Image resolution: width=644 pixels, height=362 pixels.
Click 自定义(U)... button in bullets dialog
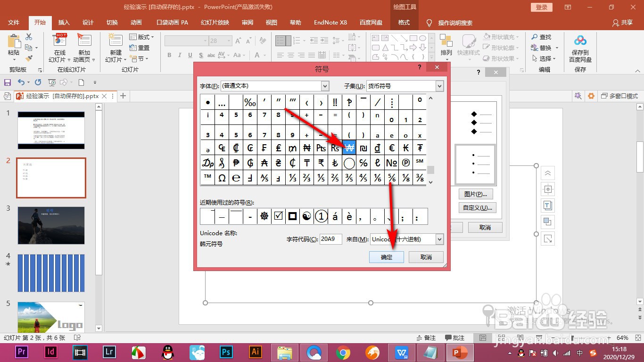pyautogui.click(x=477, y=207)
